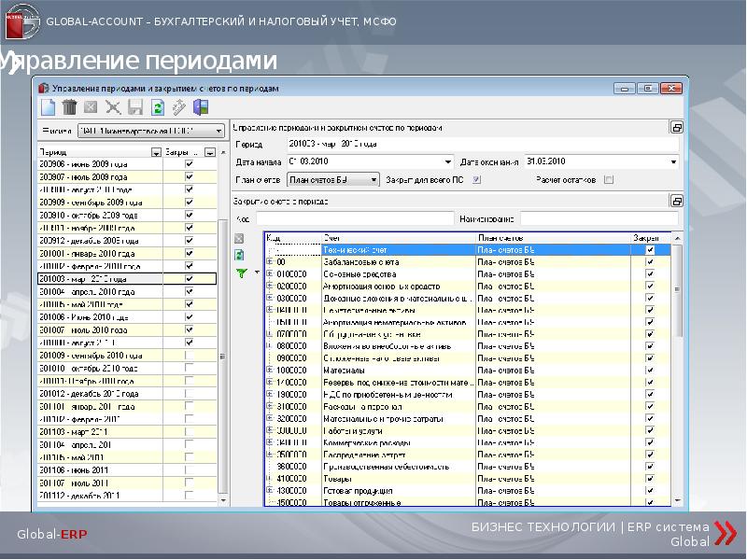Click the exit door icon in toolbar
747x560 pixels.
pyautogui.click(x=201, y=107)
